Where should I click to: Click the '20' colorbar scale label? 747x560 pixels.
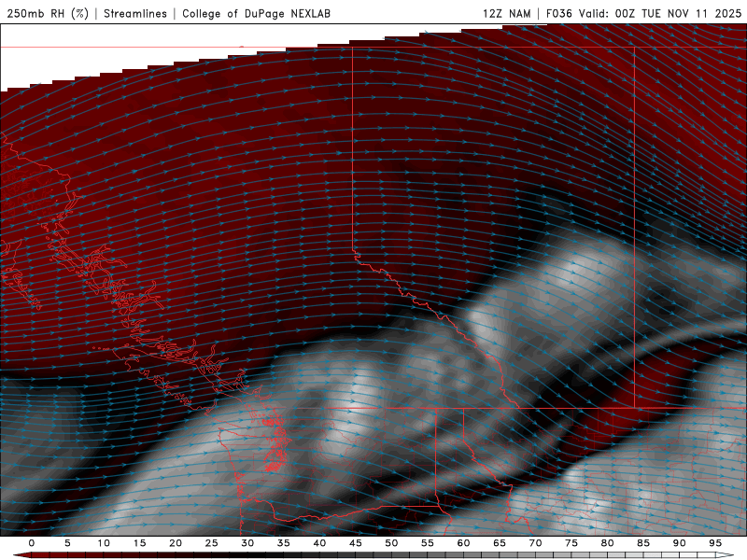[x=176, y=543]
